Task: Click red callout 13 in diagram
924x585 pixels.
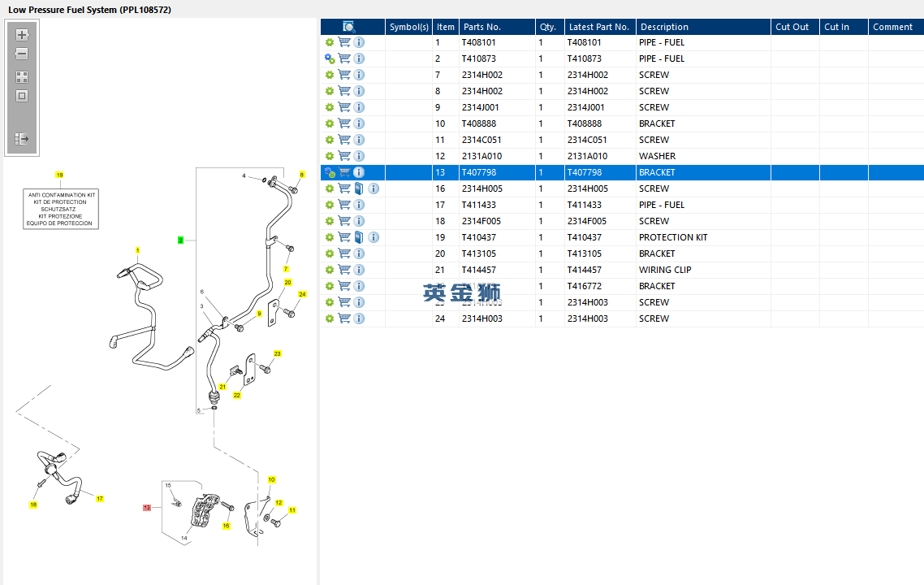Action: coord(147,508)
